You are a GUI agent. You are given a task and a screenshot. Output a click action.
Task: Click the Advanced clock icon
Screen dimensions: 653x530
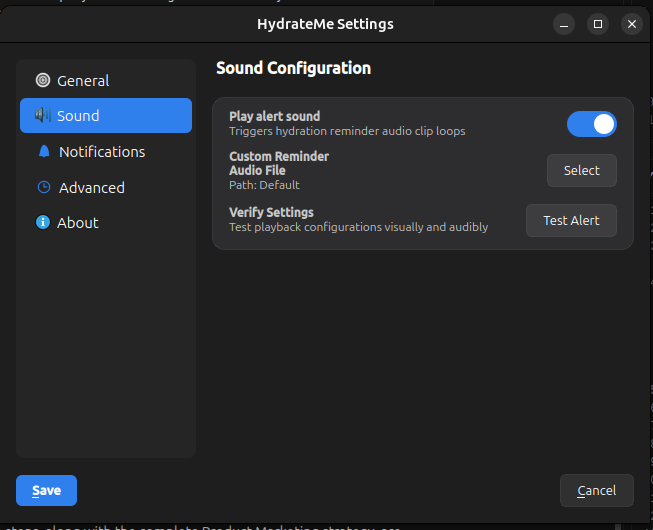(44, 187)
